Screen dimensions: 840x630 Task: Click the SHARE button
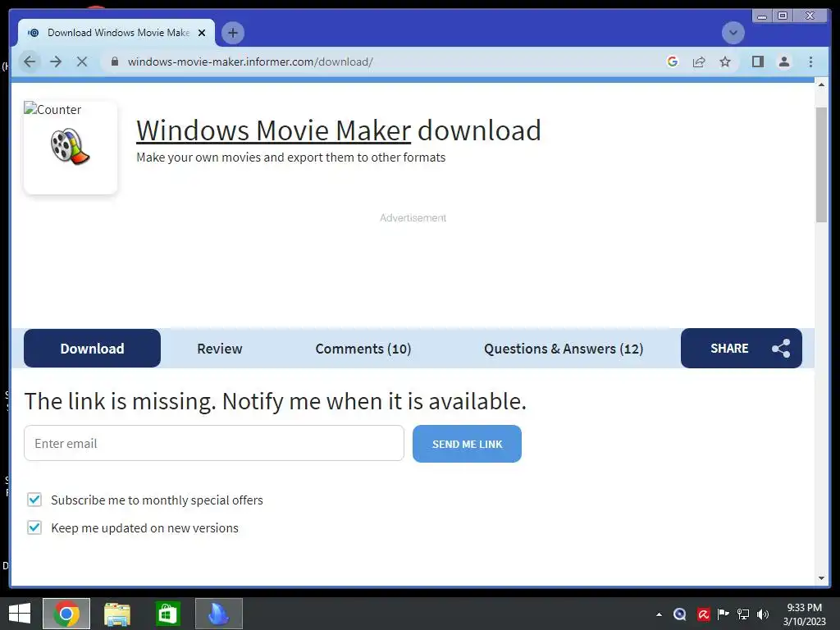pyautogui.click(x=742, y=348)
